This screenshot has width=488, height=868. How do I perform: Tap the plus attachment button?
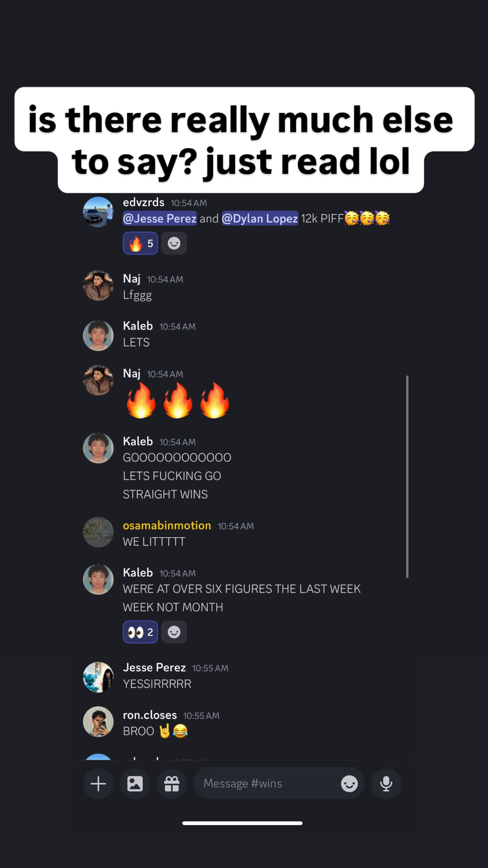pyautogui.click(x=98, y=784)
